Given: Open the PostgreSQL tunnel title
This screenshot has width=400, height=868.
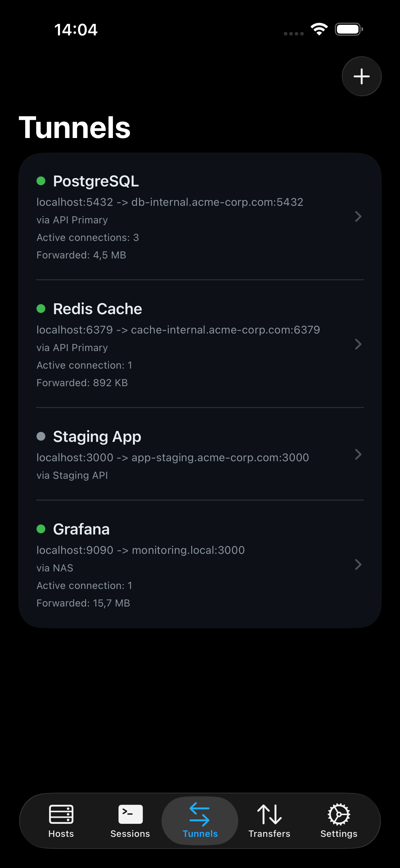Looking at the screenshot, I should coord(96,181).
